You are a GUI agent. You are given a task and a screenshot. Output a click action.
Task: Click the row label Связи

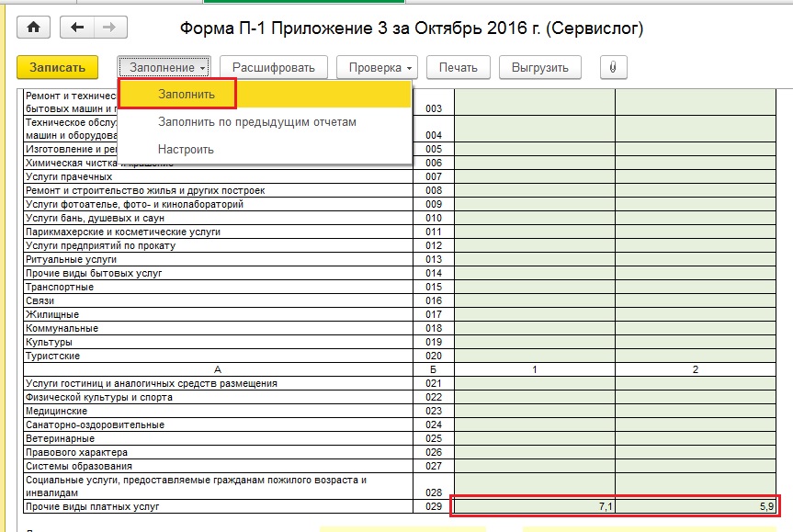coord(40,300)
